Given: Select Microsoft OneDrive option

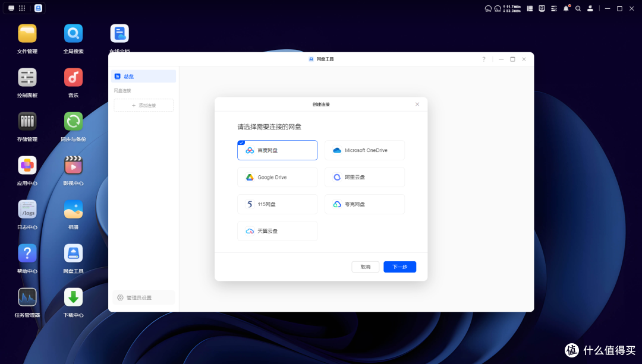Looking at the screenshot, I should [x=364, y=150].
